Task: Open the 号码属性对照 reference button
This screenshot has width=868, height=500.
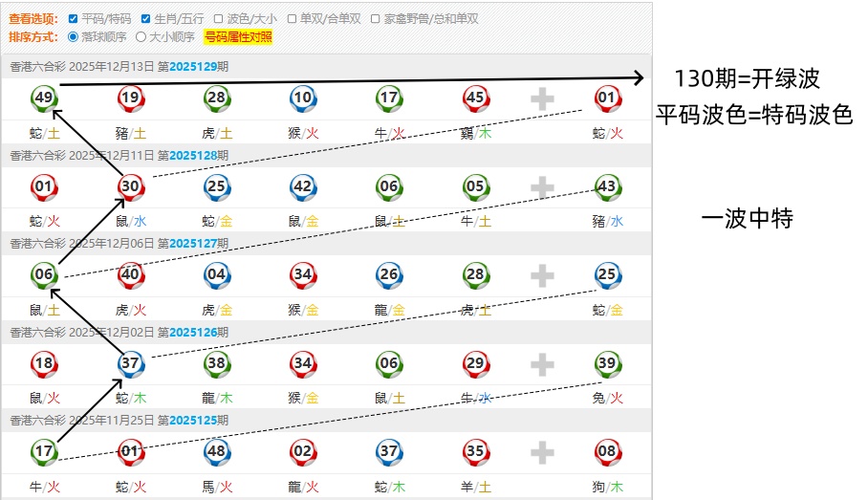Action: (x=238, y=37)
